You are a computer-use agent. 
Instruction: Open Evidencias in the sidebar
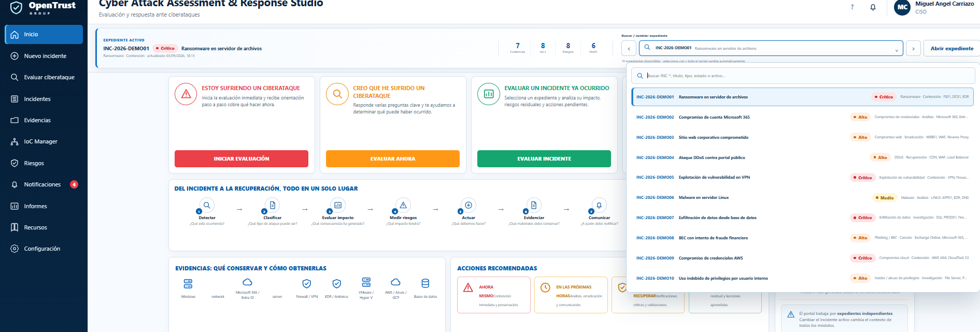44,120
